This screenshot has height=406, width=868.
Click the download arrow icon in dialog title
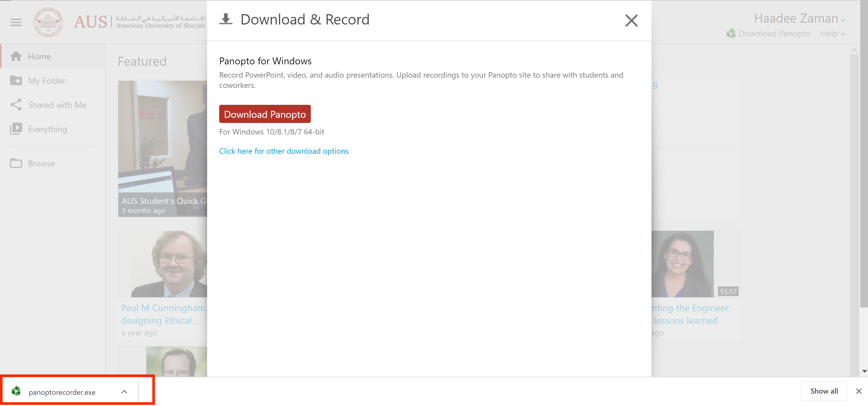226,19
